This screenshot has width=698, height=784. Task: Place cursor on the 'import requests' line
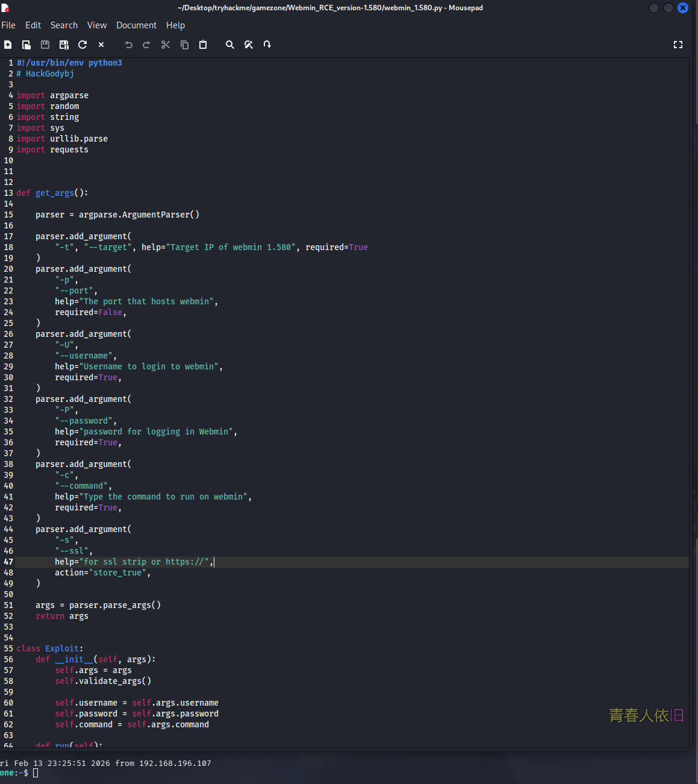click(x=69, y=149)
